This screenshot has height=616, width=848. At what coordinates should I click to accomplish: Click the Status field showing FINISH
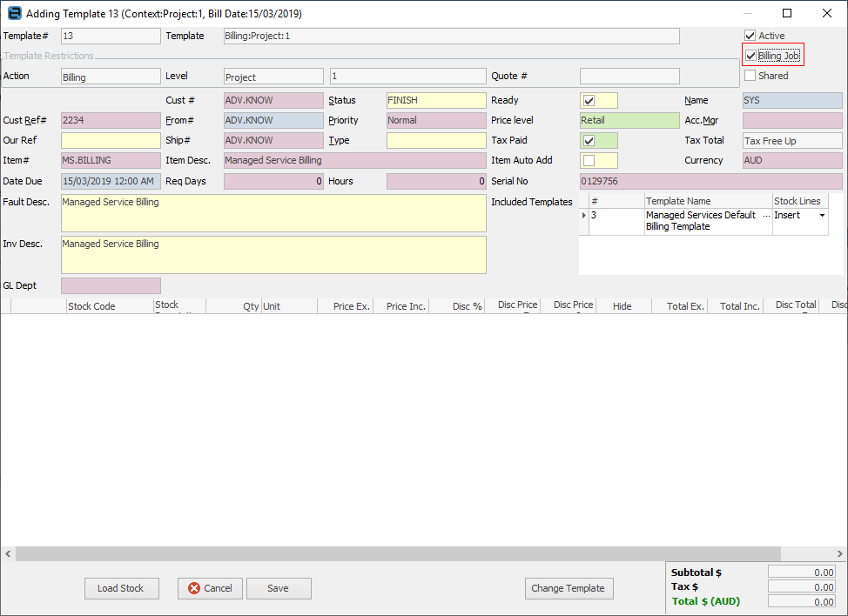pyautogui.click(x=435, y=100)
